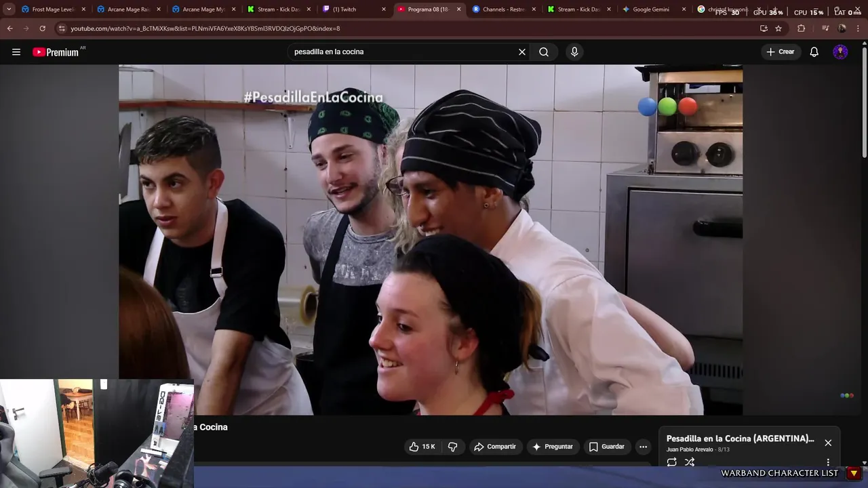
Task: Reload the YouTube page
Action: pos(42,28)
